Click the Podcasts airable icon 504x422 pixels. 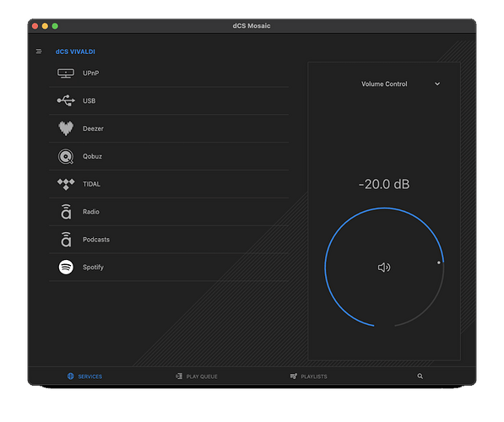click(x=66, y=240)
